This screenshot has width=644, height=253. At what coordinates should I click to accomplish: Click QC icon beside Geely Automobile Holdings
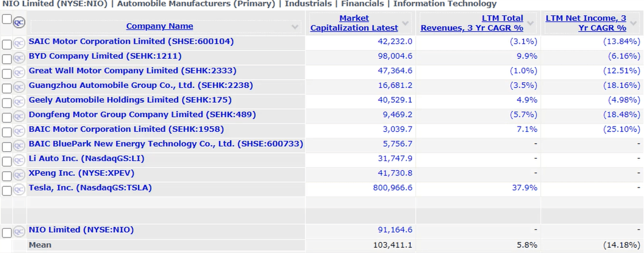pyautogui.click(x=19, y=102)
